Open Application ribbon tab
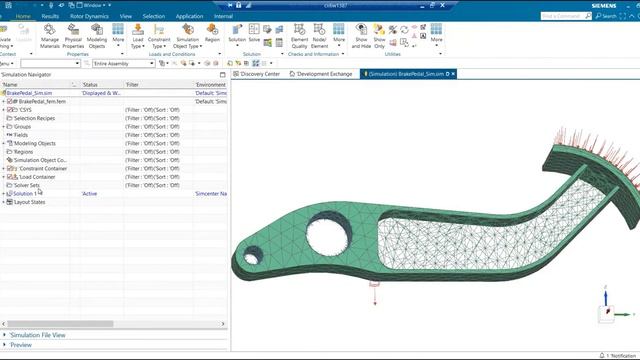The width and height of the screenshot is (640, 360). [x=189, y=16]
